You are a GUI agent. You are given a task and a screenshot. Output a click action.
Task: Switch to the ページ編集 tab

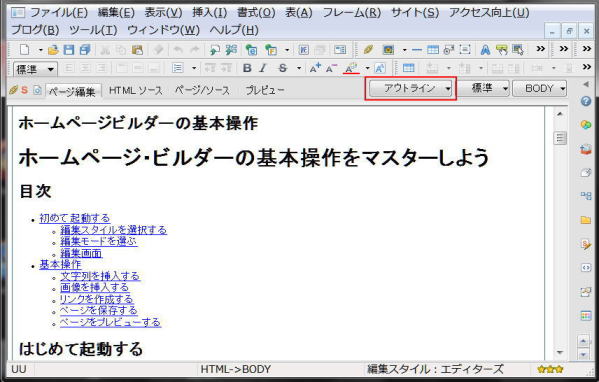point(72,92)
